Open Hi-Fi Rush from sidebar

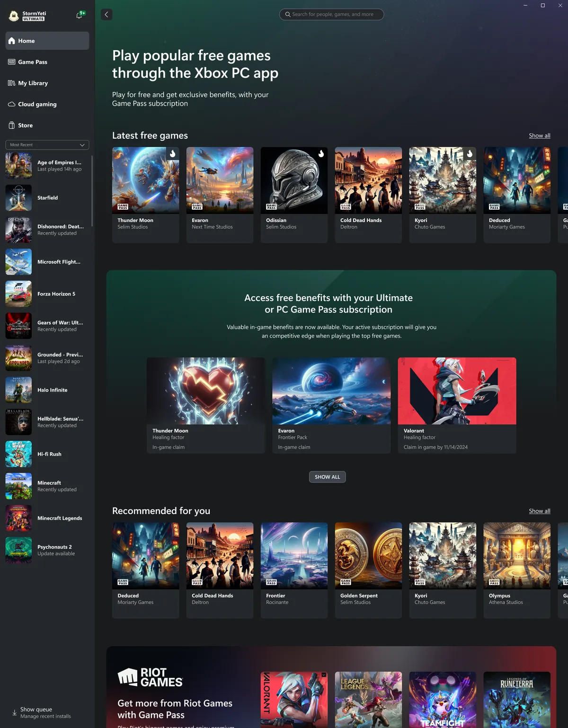tap(47, 454)
